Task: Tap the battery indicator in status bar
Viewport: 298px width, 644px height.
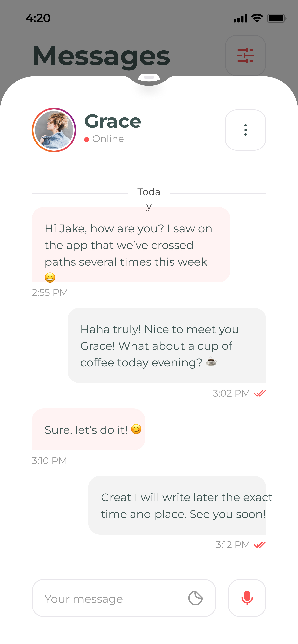Action: pyautogui.click(x=277, y=18)
